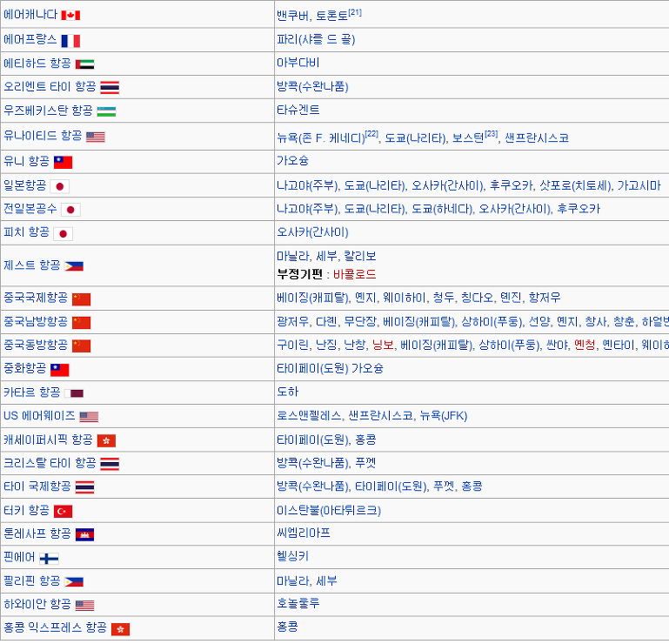Click the UAE flag beside 에티하드 항공
Viewport: 669px width, 644px height.
coord(84,64)
